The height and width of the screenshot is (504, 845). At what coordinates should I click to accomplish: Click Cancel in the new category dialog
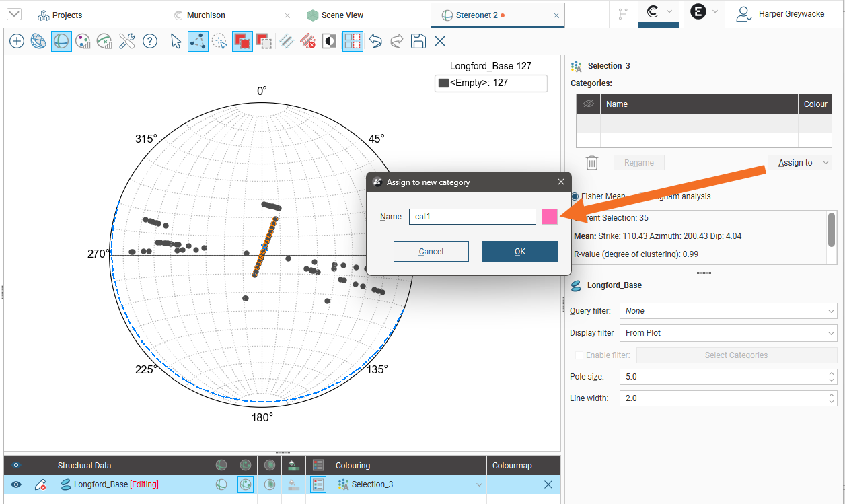(x=431, y=252)
